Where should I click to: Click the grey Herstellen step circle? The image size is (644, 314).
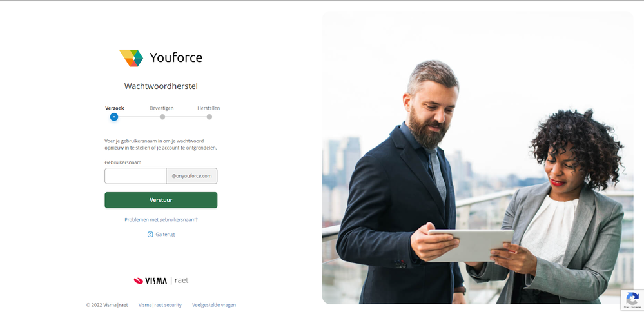pos(209,117)
